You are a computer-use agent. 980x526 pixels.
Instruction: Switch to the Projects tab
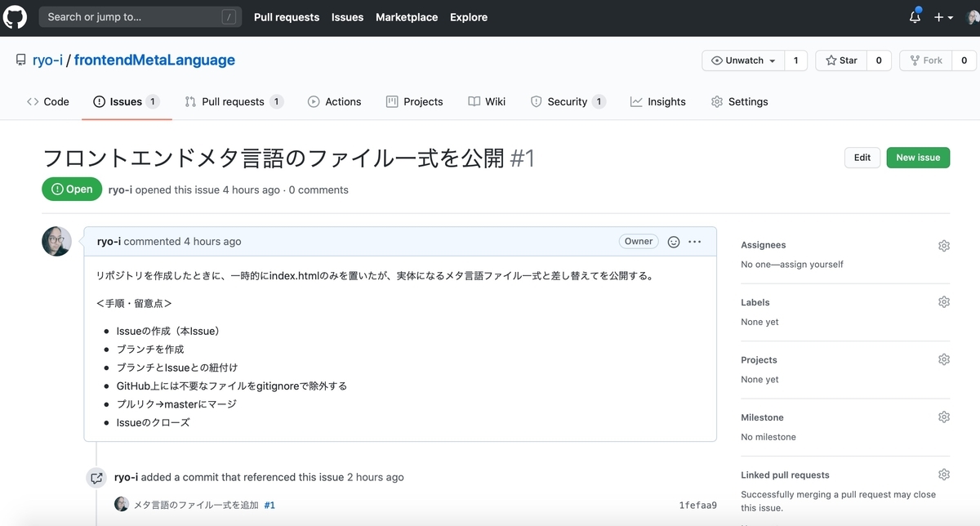[414, 102]
